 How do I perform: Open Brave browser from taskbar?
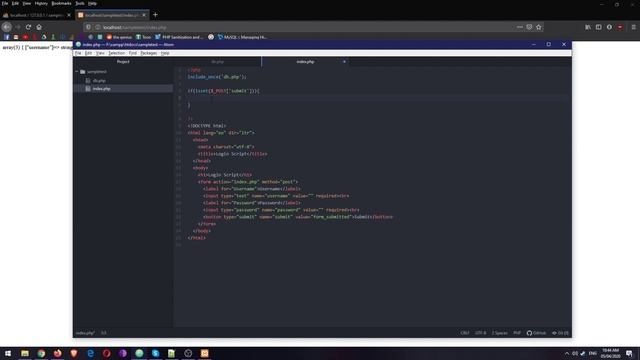click(74, 353)
